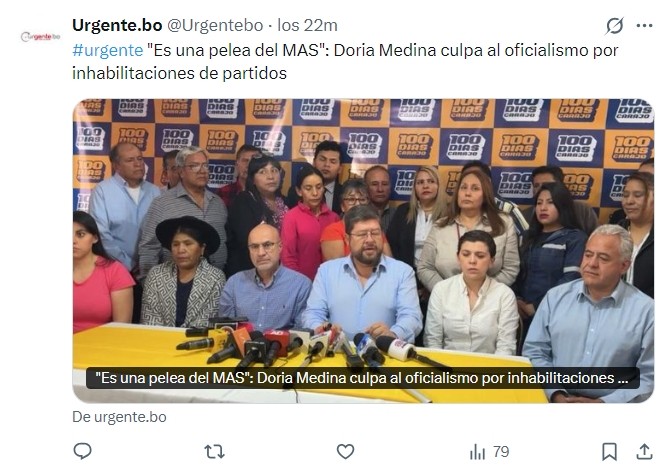This screenshot has height=476, width=661.
Task: Bookmark this Urgente.bo post
Action: click(609, 452)
